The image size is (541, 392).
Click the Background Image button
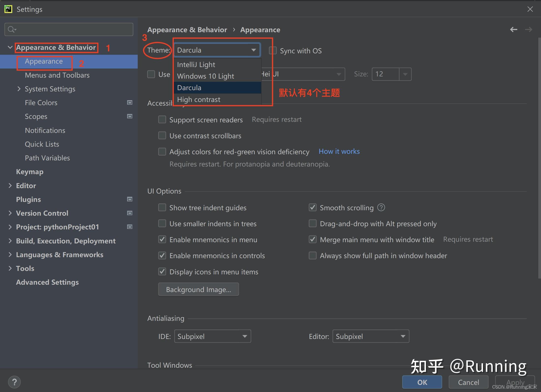tap(198, 290)
